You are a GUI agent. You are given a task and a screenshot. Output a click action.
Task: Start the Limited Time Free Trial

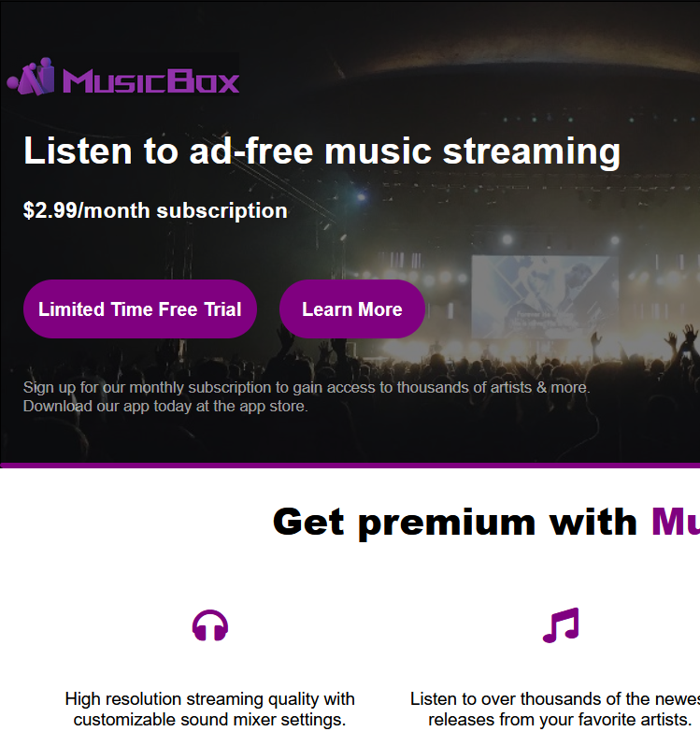[140, 309]
